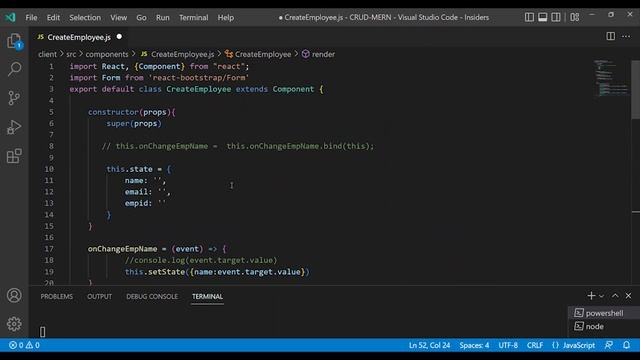Click line number 17 in gutter

click(49, 249)
